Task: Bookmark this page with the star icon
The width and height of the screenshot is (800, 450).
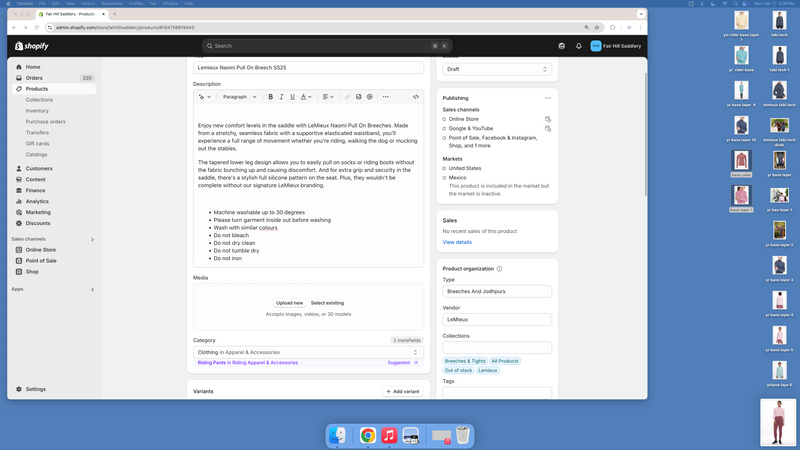Action: point(596,28)
